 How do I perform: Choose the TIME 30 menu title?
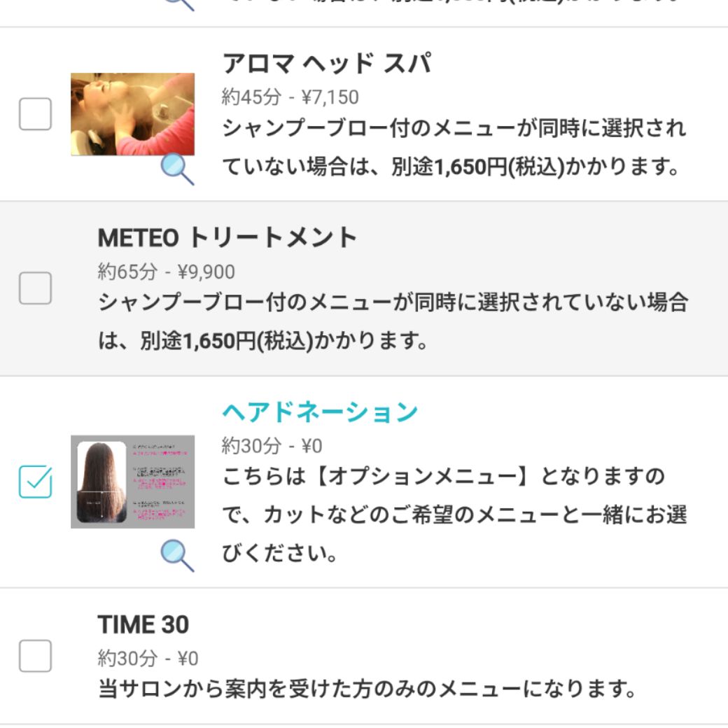pyautogui.click(x=143, y=624)
